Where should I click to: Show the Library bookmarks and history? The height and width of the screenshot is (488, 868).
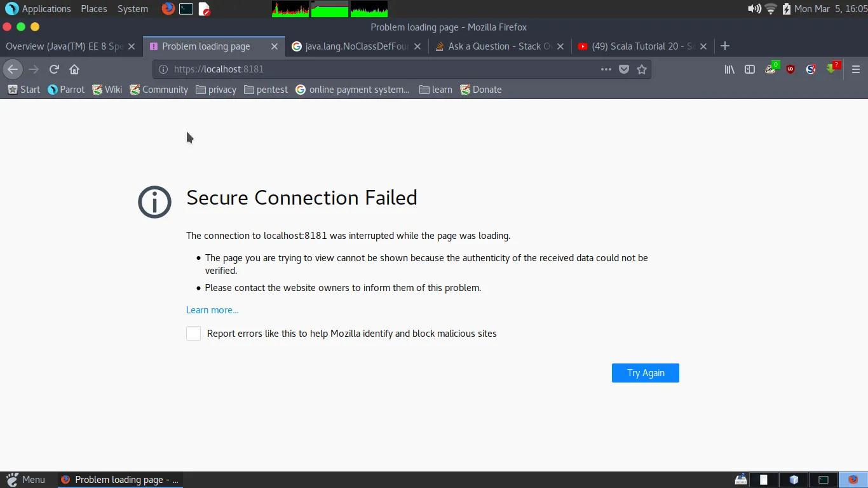coord(729,69)
